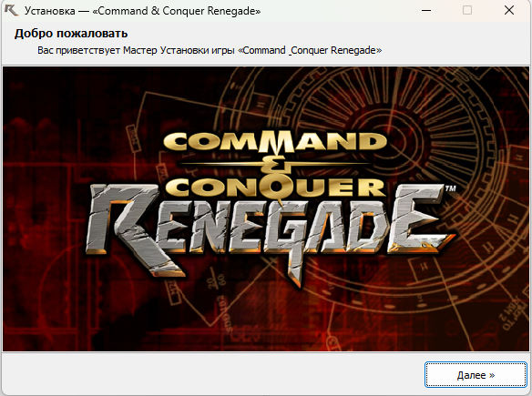The height and width of the screenshot is (396, 532).
Task: Click the large stone R of Renegade
Action: pos(130,228)
